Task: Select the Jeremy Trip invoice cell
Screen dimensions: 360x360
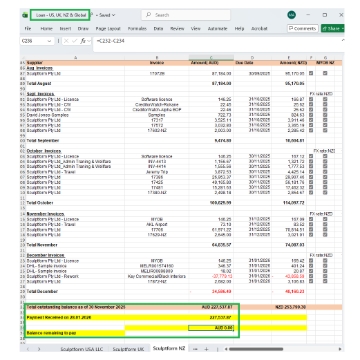Action: pyautogui.click(x=157, y=172)
